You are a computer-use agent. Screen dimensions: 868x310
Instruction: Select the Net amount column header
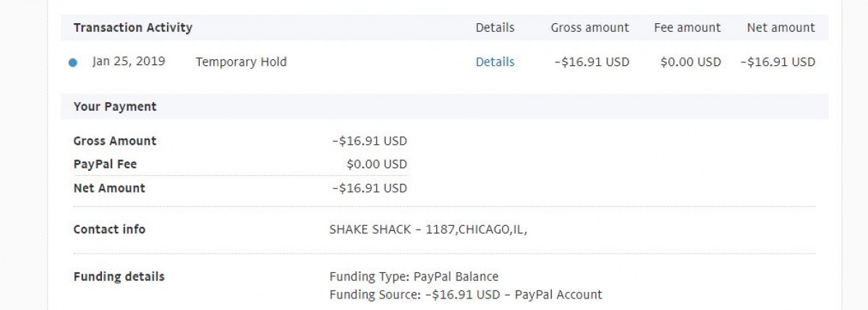(x=780, y=28)
